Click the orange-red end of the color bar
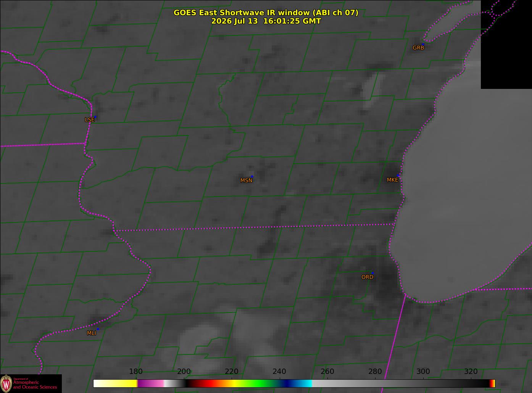 click(x=492, y=383)
